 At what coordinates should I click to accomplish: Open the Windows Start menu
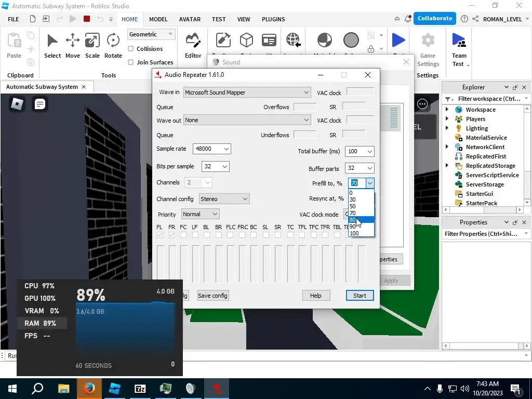tap(12, 389)
